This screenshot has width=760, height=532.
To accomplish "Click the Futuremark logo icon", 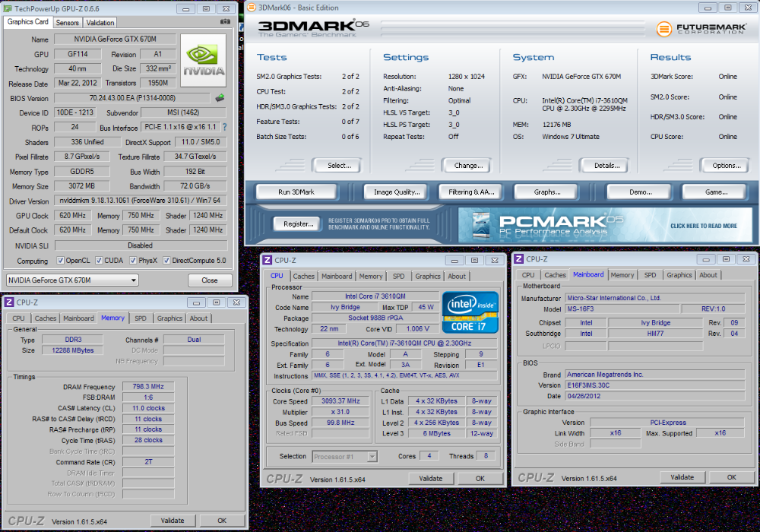I will point(664,29).
